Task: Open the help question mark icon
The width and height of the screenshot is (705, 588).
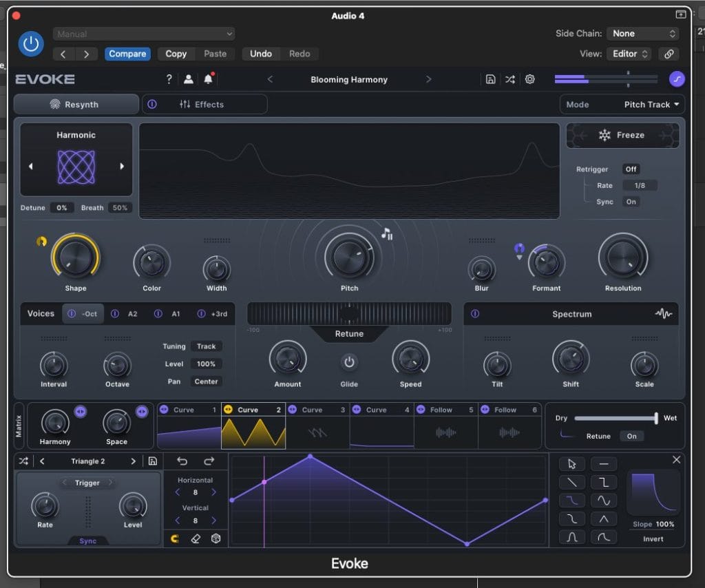Action: (x=169, y=79)
